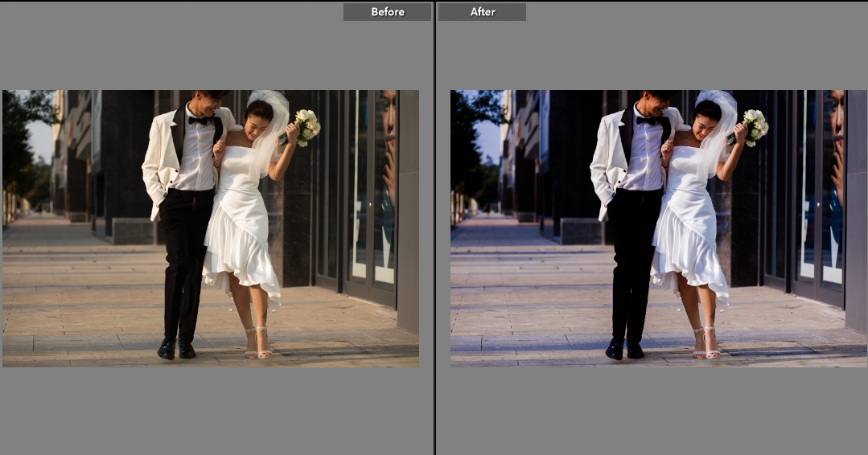Click the groom's bow tie in After photo
Screen dimensions: 868x455
coord(647,121)
